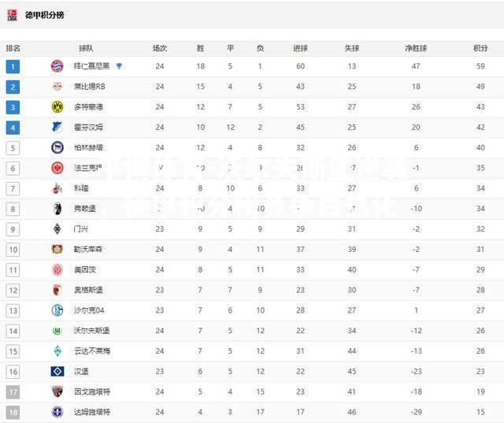Image resolution: width=504 pixels, height=423 pixels.
Task: Click the gray rank badge 18
Action: pyautogui.click(x=13, y=413)
